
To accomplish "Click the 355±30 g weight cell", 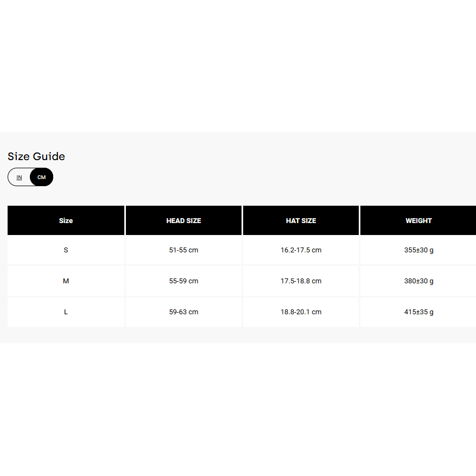I will coord(418,250).
